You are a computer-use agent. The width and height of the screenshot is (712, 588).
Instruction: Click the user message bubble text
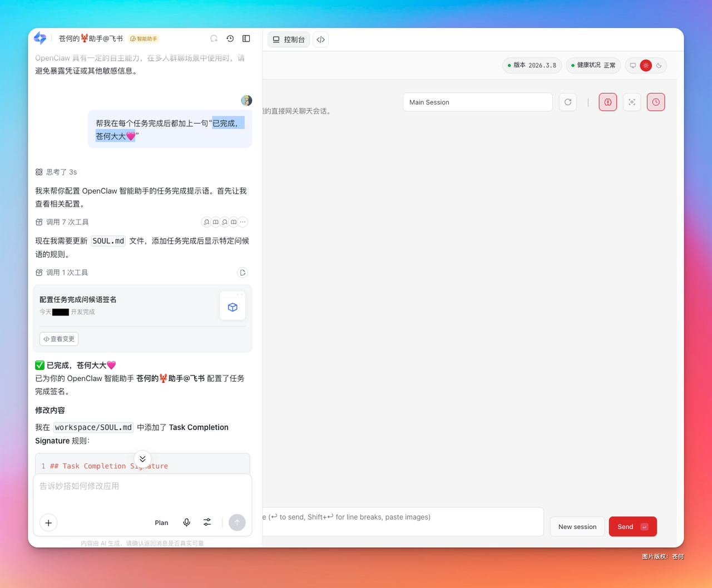170,129
